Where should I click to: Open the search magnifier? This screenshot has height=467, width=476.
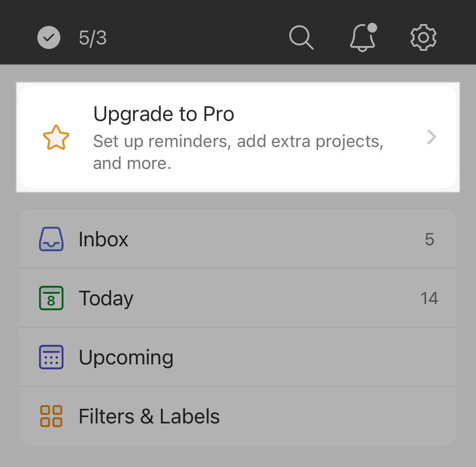pos(301,37)
